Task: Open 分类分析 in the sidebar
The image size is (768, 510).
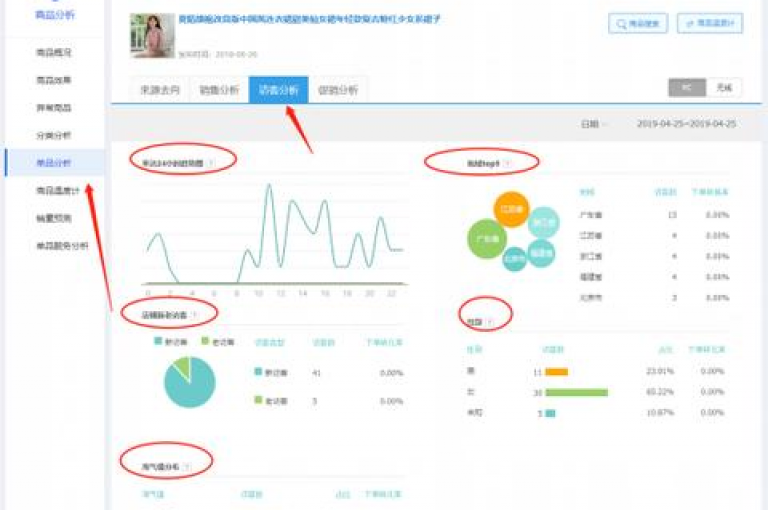Action: pyautogui.click(x=54, y=135)
